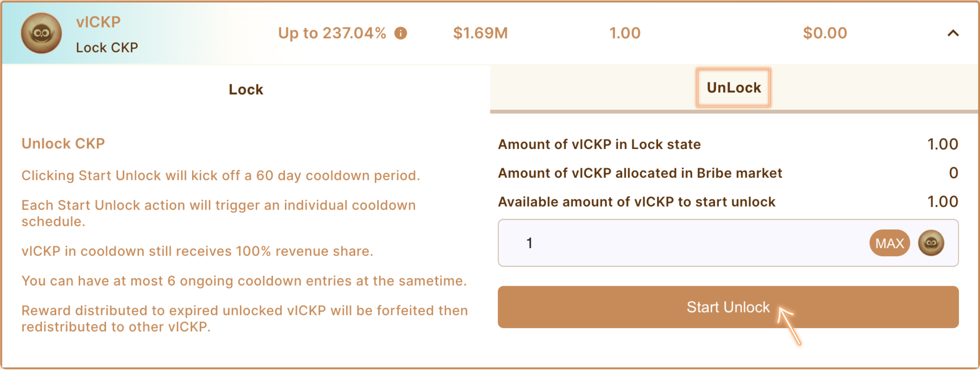Click the $1.69M total value
The height and width of the screenshot is (370, 980).
480,33
